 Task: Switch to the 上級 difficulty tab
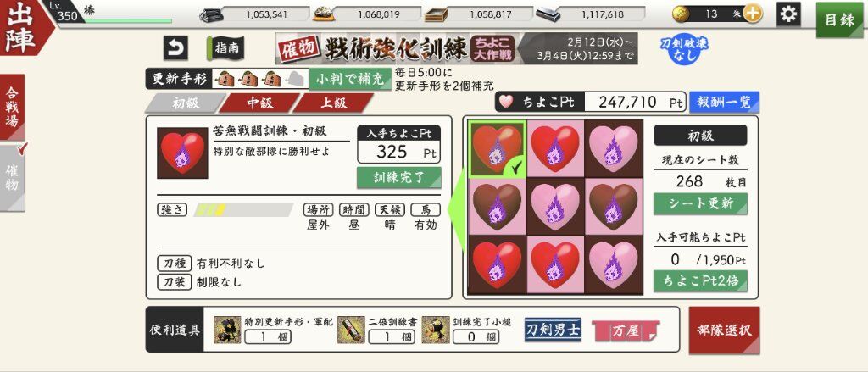pos(333,103)
